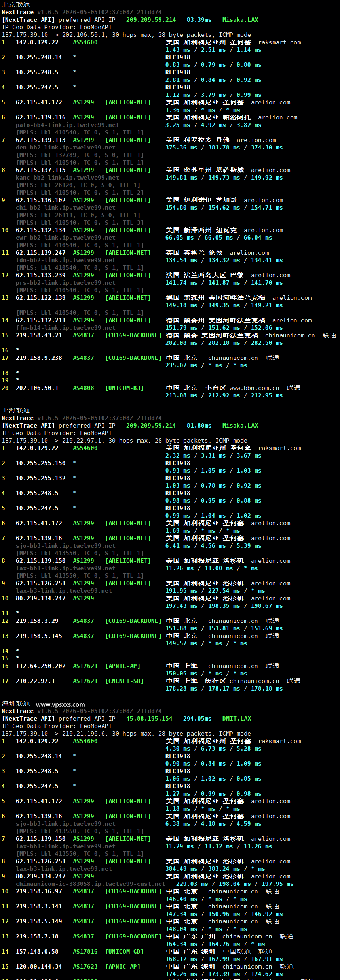Click hop IP 62.115.132.134
The image size is (340, 980).
click(41, 230)
